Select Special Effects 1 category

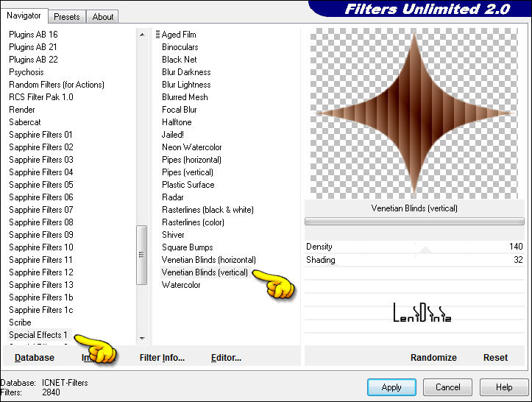[x=38, y=335]
